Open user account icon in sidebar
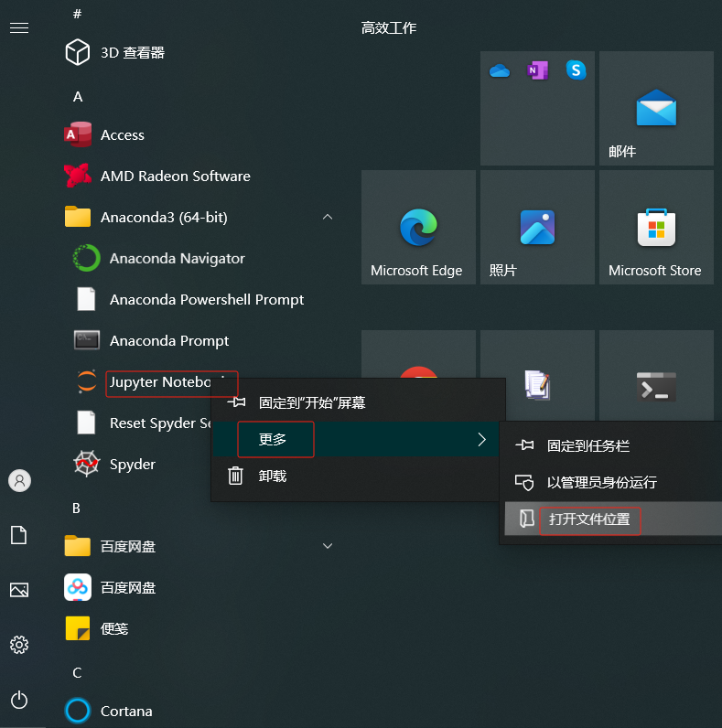The image size is (722, 728). coord(19,480)
